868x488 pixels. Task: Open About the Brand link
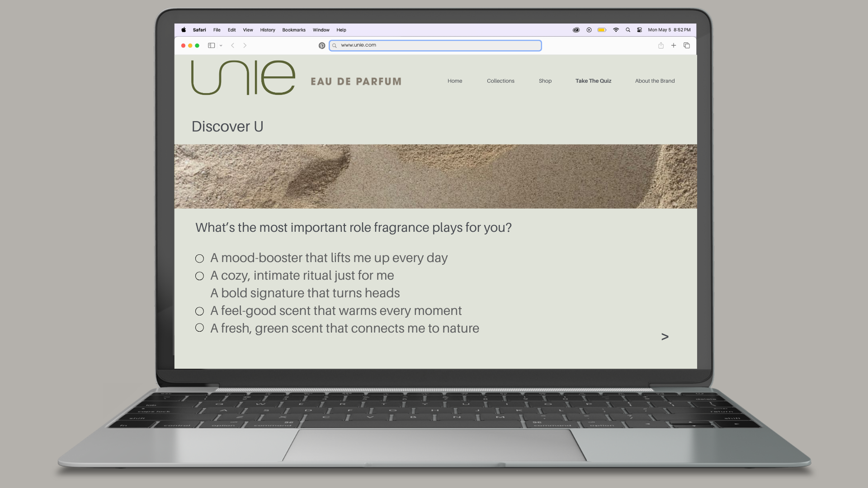click(x=655, y=81)
